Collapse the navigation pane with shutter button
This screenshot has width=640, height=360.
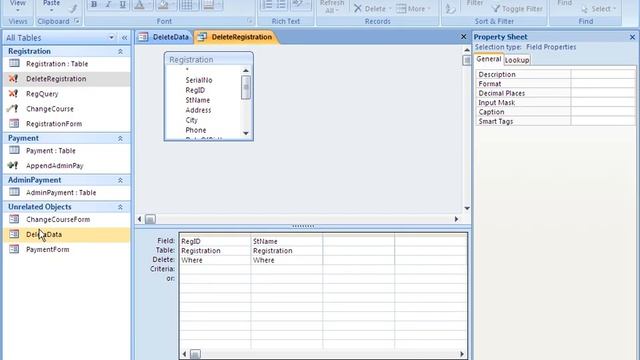click(124, 38)
